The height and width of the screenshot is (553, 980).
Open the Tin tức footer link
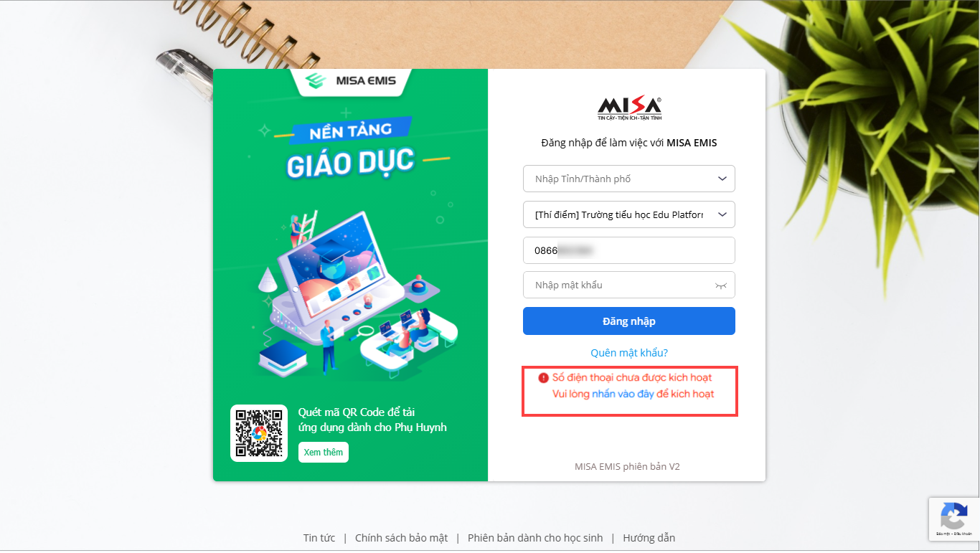(x=319, y=538)
